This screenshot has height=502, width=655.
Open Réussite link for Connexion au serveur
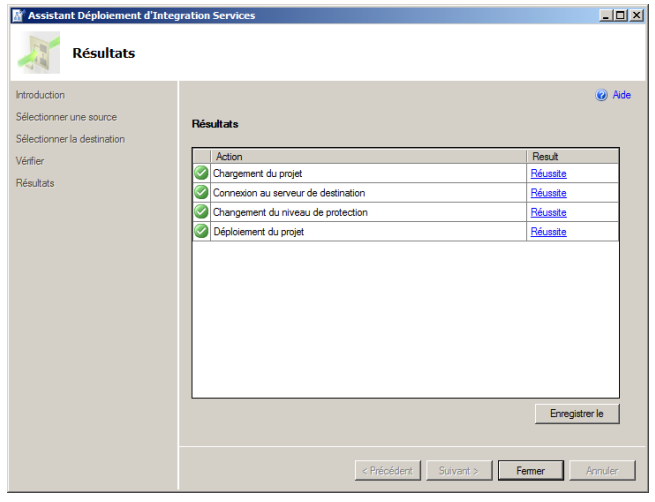(548, 193)
